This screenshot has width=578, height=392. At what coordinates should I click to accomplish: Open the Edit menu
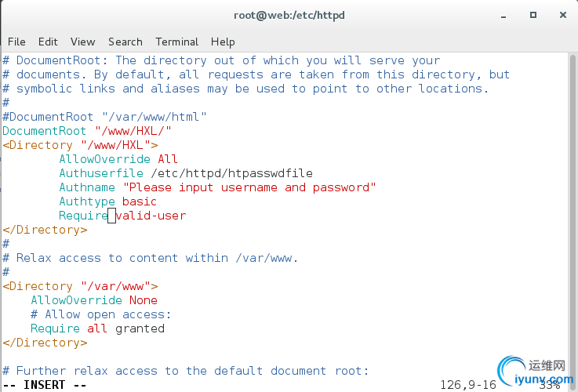point(48,42)
